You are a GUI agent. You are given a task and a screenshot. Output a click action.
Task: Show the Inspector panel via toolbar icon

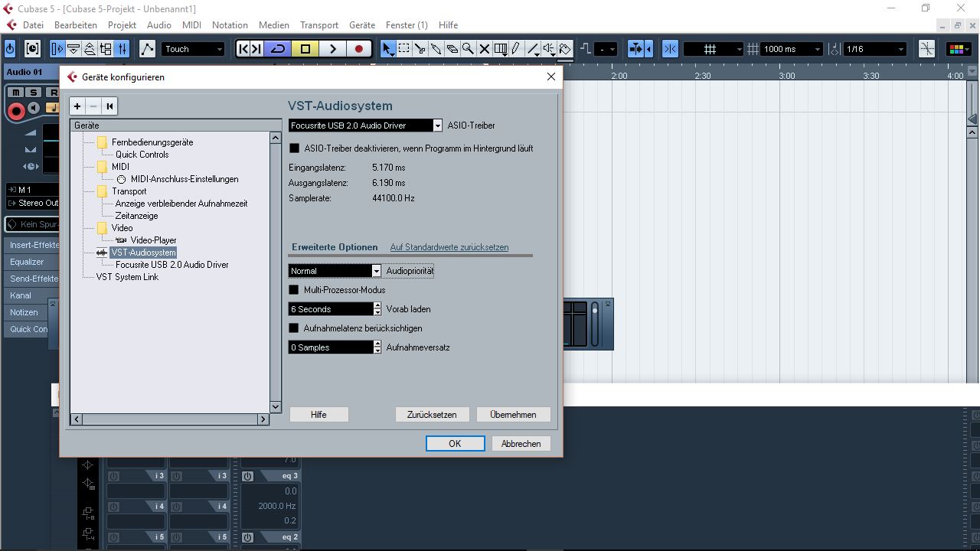tap(57, 49)
